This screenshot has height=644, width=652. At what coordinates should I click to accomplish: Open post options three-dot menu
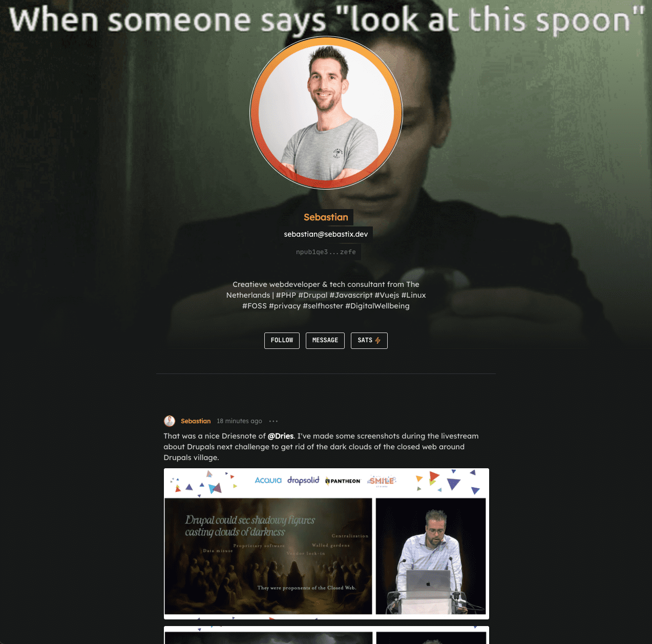point(274,421)
